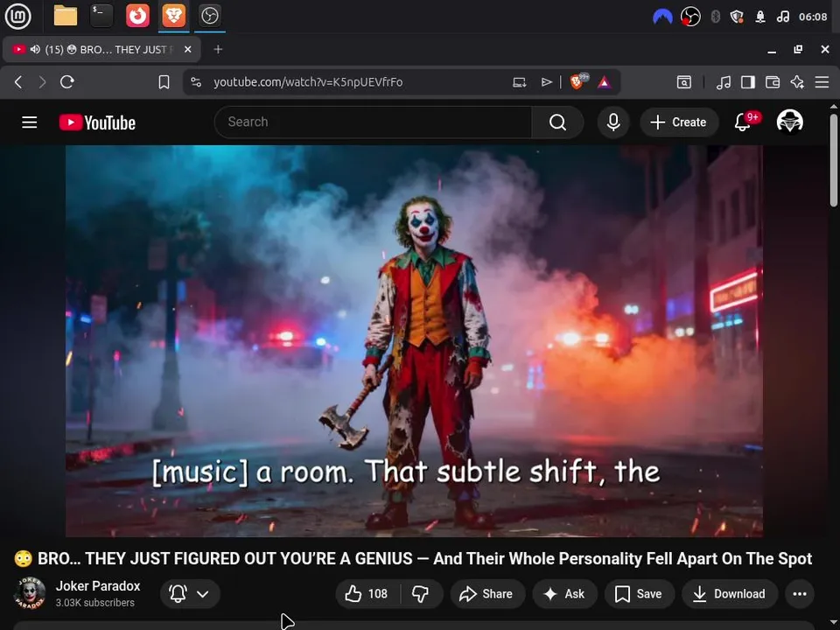Viewport: 840px width, 630px height.
Task: Open the shield security tray icon
Action: (x=737, y=17)
